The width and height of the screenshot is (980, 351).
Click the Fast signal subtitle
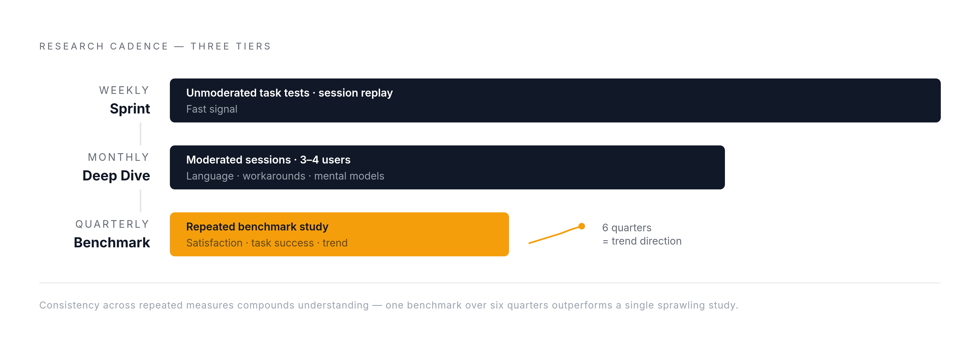pos(212,109)
